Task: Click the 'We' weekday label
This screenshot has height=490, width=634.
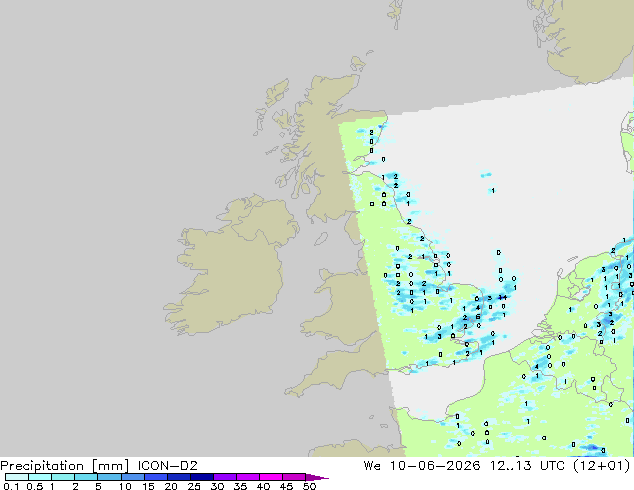Action: (x=372, y=466)
